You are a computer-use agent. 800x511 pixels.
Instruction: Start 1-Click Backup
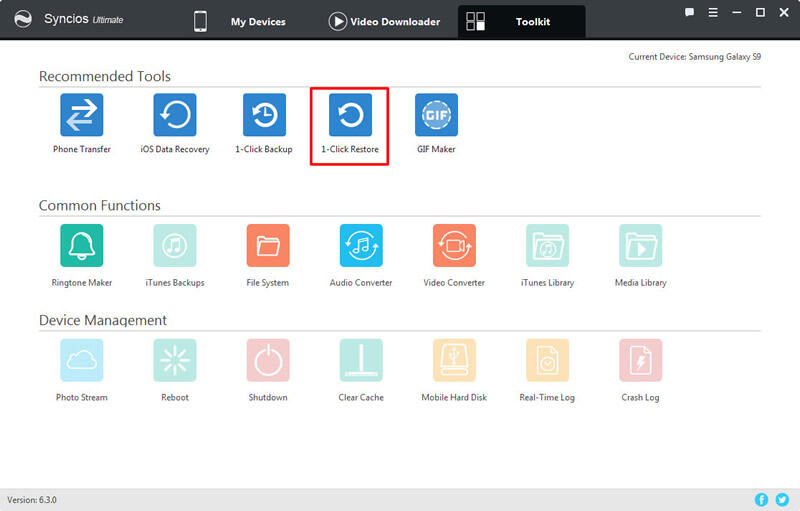(264, 115)
